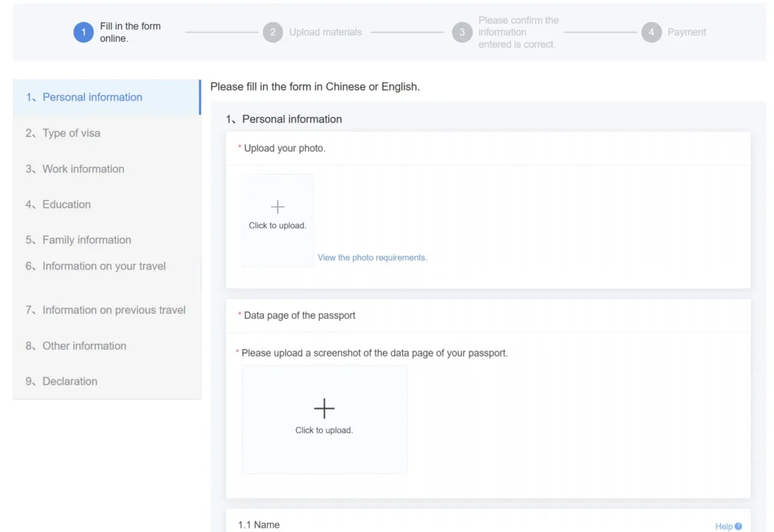Go to the Type of visa section
Image resolution: width=774 pixels, height=532 pixels.
tap(71, 133)
